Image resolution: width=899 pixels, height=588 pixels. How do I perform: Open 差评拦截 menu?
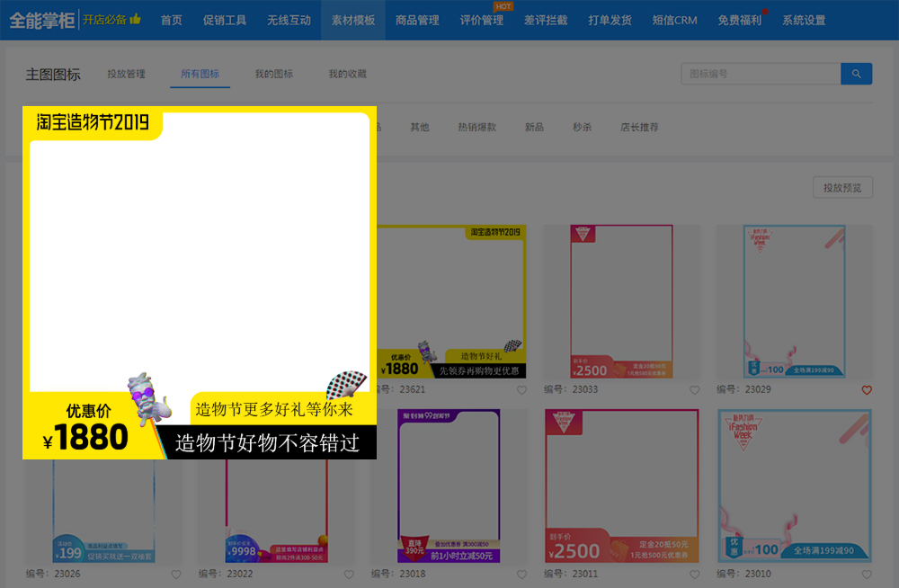[x=546, y=20]
